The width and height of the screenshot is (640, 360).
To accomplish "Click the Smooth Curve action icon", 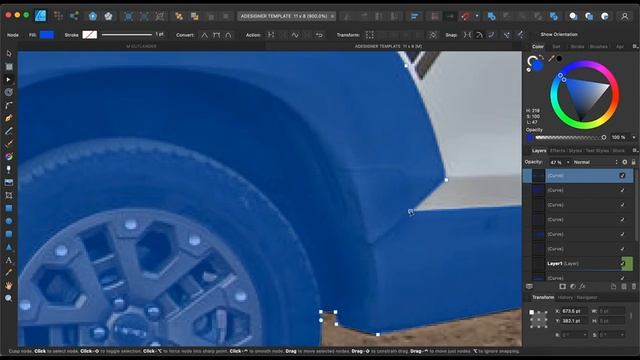I will tap(295, 35).
